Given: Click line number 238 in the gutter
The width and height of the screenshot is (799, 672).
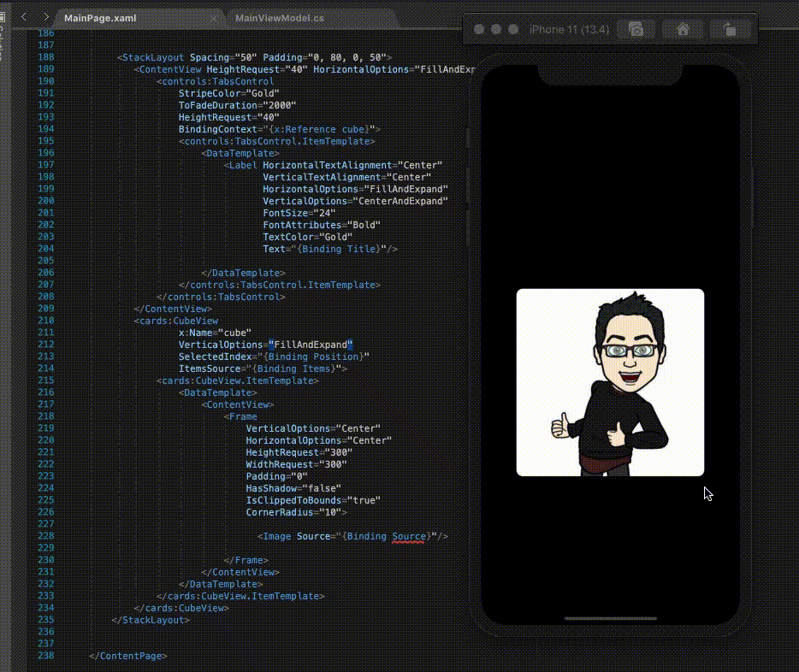Looking at the screenshot, I should click(46, 655).
